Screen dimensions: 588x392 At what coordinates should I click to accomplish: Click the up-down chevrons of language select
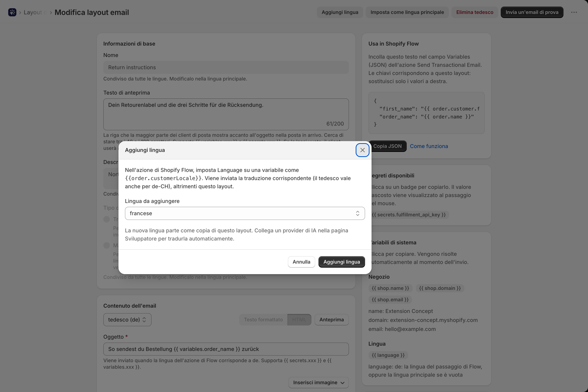[x=357, y=213]
